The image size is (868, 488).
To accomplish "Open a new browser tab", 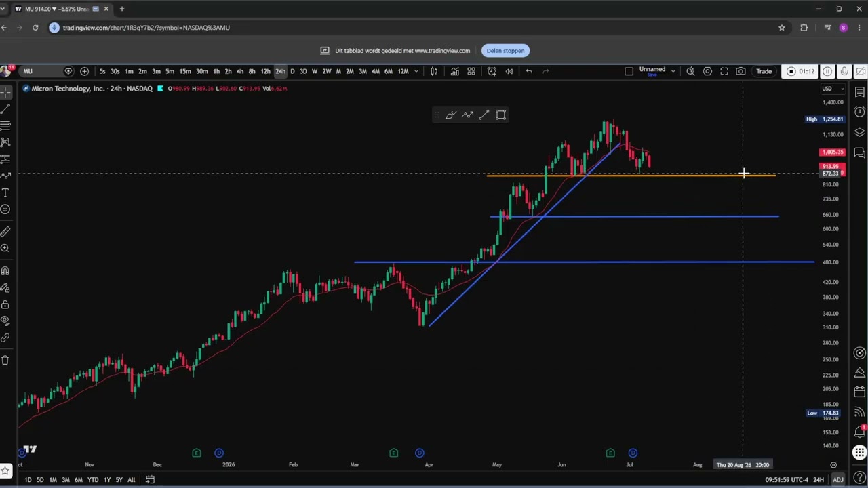I will click(x=122, y=9).
